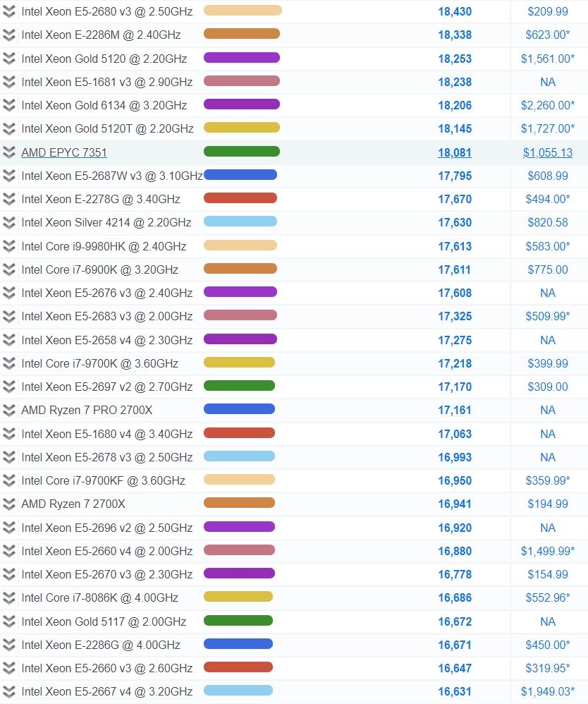Screen dimensions: 588x704
Task: Open Intel Xeon E5-1680 v4 CPU page
Action: coord(107,434)
